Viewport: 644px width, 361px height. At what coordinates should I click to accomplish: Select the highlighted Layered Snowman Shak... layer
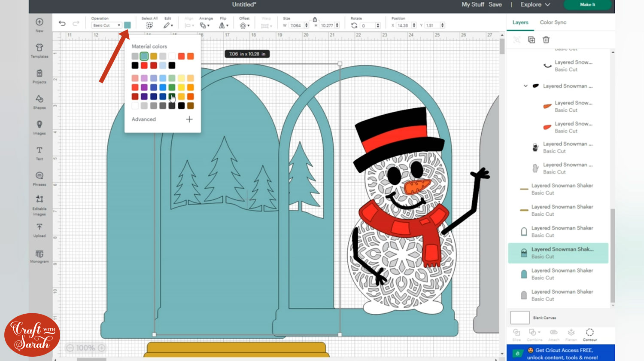click(x=558, y=253)
